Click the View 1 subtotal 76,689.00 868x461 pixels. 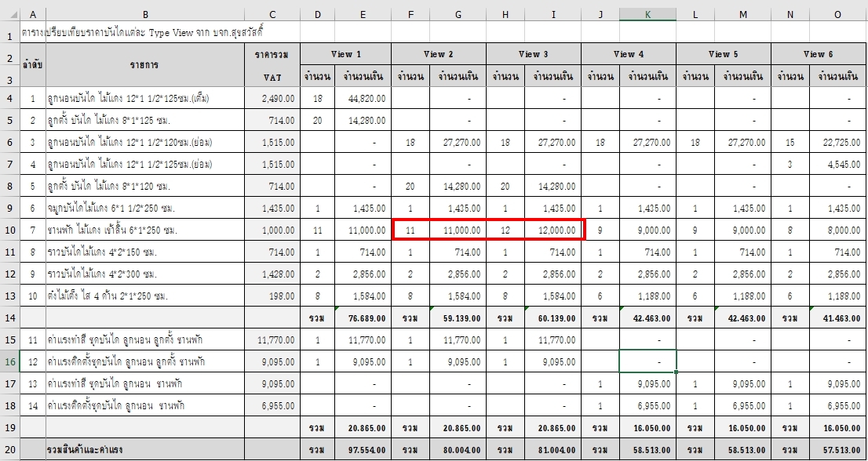coord(363,318)
